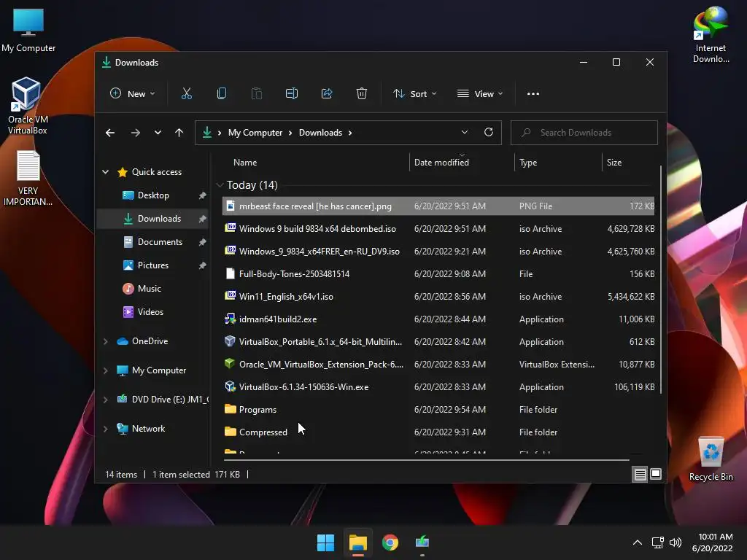Select Windows 9 build 9834 x64 debombed.iso

(438, 228)
